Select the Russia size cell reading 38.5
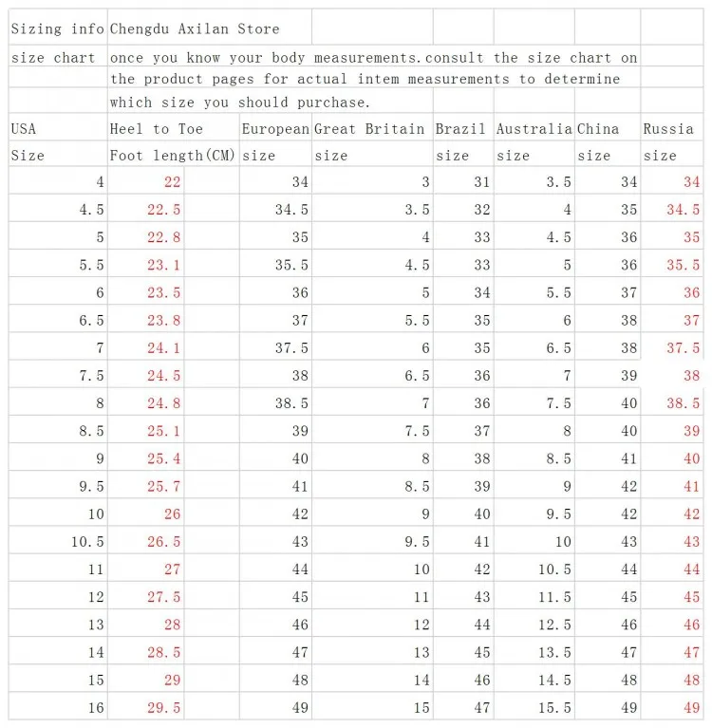The height and width of the screenshot is (728, 712). (671, 403)
